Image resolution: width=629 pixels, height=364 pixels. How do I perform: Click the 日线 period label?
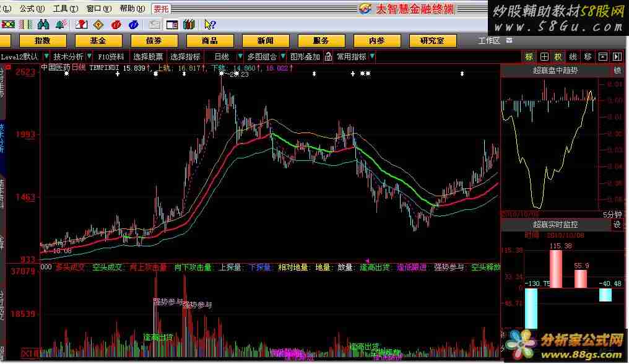coord(222,56)
